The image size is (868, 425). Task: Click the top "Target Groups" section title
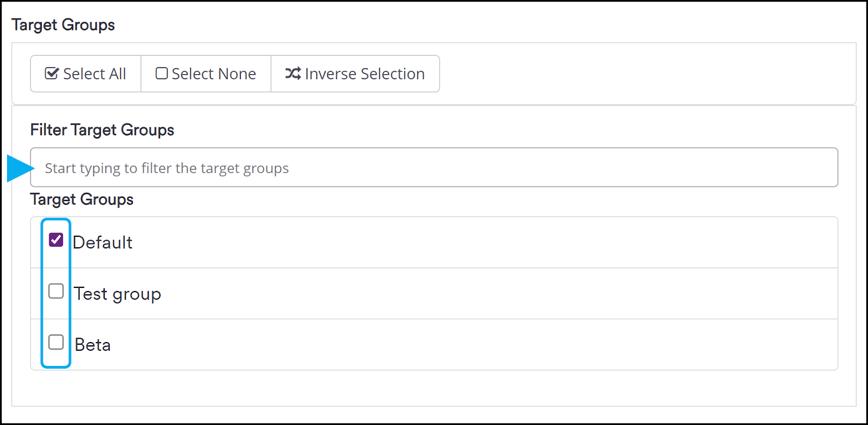(63, 25)
